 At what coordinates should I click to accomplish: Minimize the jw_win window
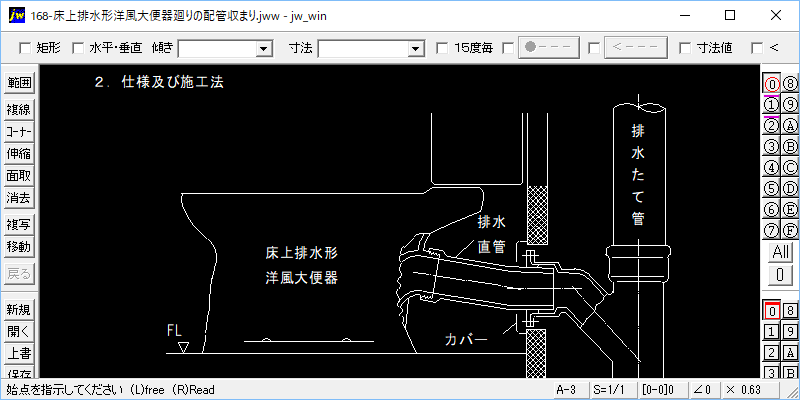tap(685, 15)
